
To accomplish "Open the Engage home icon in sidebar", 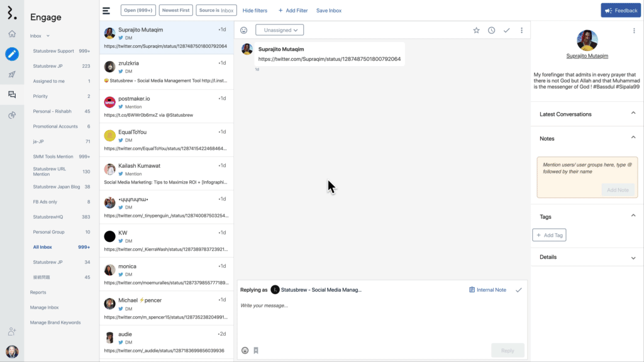I will pyautogui.click(x=11, y=33).
